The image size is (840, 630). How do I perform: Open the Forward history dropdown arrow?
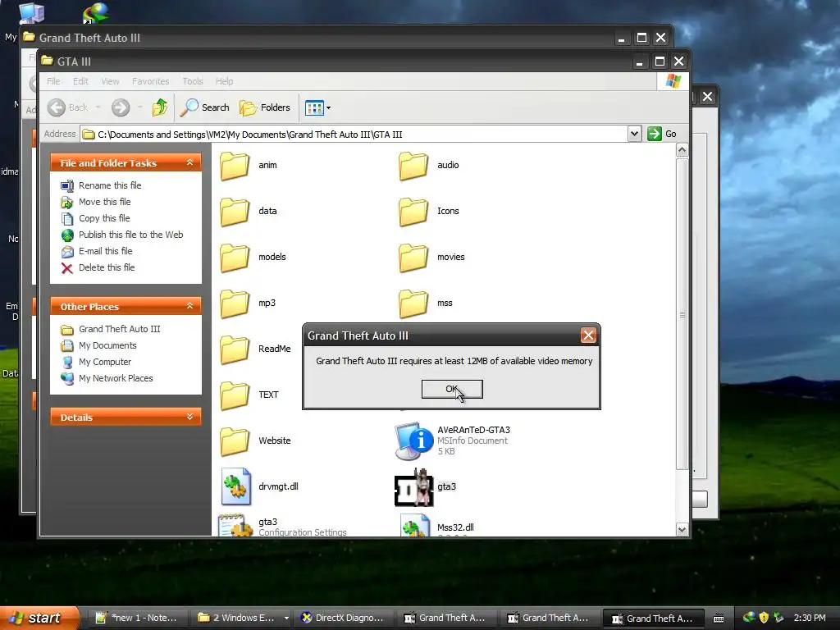139,107
